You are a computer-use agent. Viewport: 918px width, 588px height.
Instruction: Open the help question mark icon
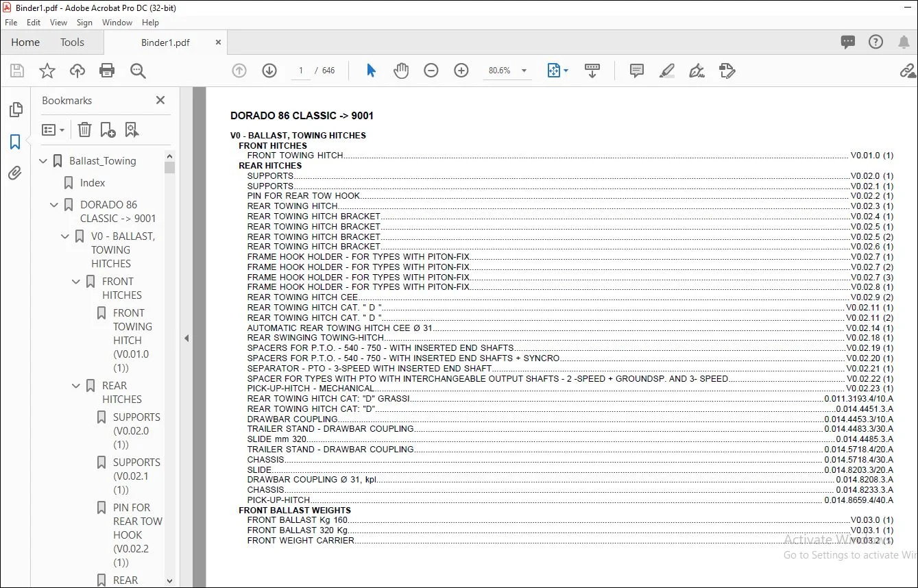pos(875,42)
